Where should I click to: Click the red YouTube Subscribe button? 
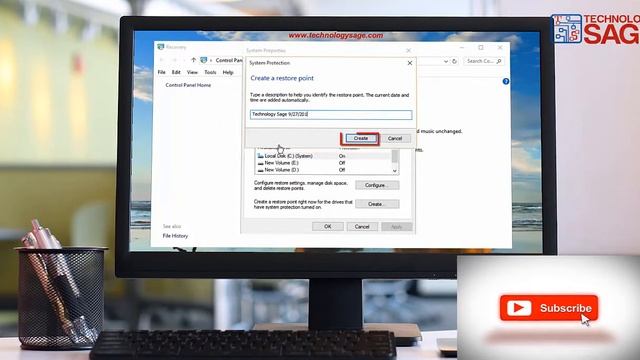click(x=549, y=308)
